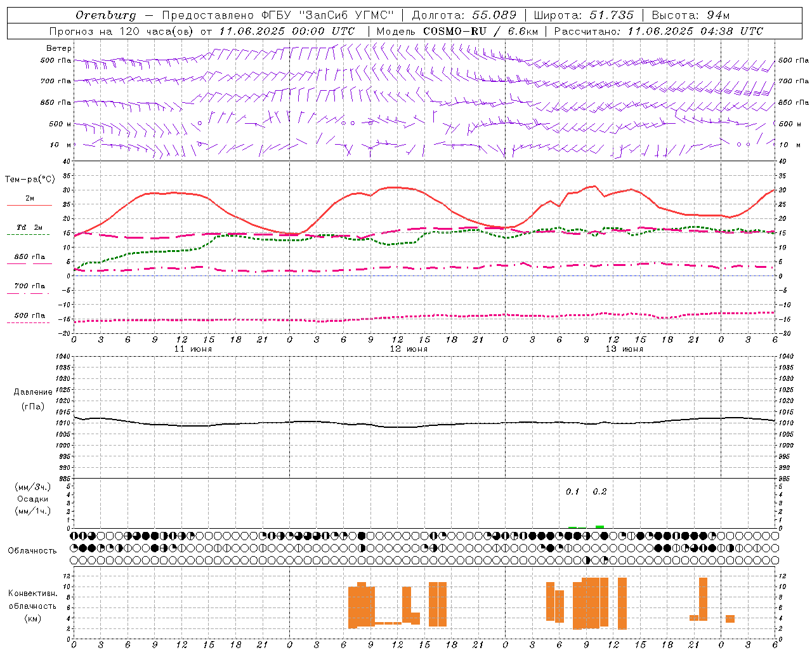Click the '500 м' wind level label on left
Screen dimensions: 812x650
click(60, 124)
